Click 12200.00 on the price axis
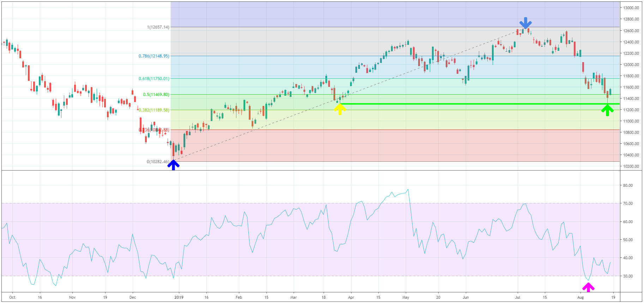This screenshot has width=644, height=304. pos(631,53)
